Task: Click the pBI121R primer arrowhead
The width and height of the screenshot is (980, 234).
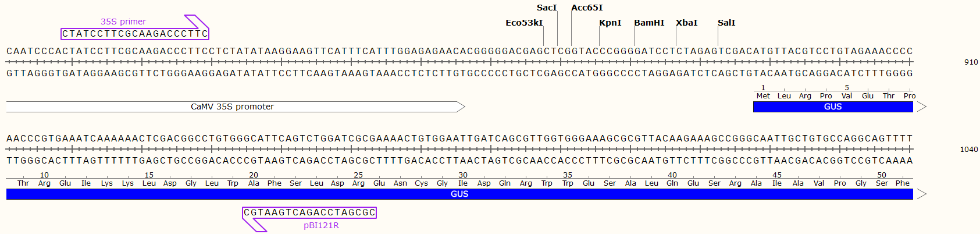Action: tap(255, 225)
